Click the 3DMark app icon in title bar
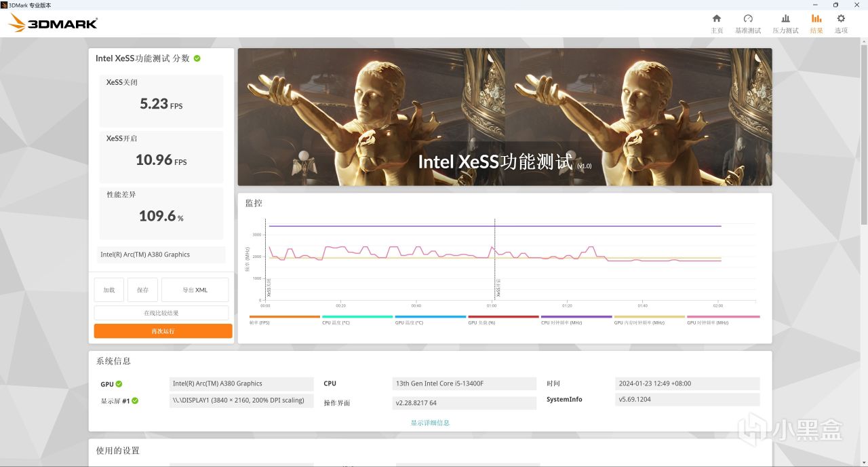 pyautogui.click(x=4, y=5)
